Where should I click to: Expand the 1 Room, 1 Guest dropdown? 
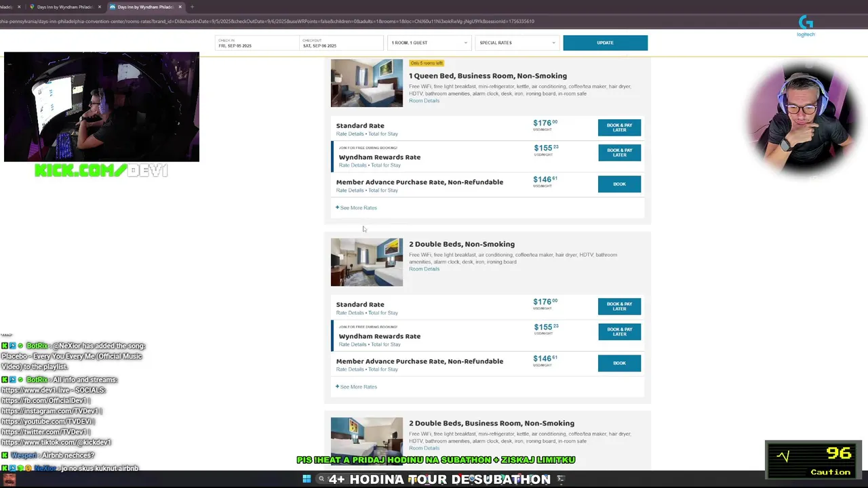[429, 43]
